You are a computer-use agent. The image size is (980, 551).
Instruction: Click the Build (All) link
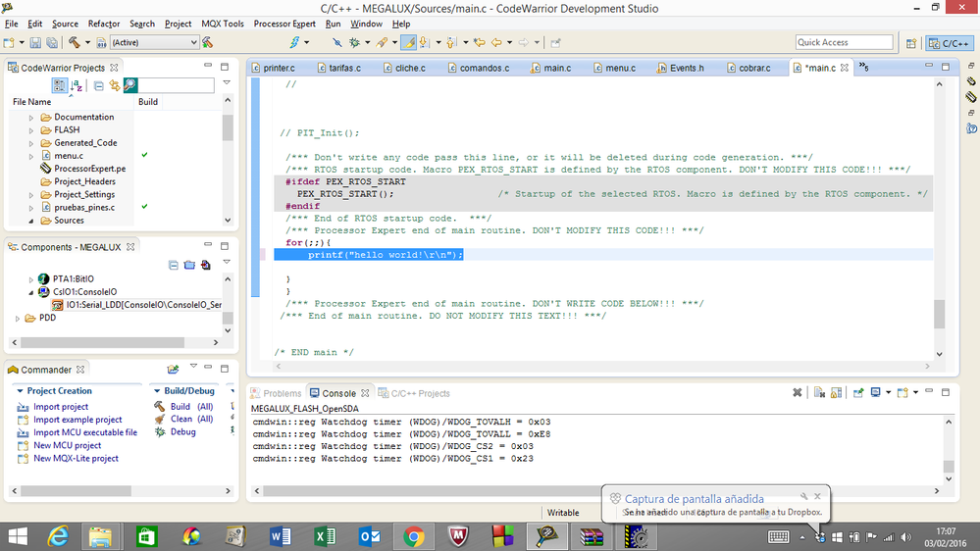click(191, 407)
